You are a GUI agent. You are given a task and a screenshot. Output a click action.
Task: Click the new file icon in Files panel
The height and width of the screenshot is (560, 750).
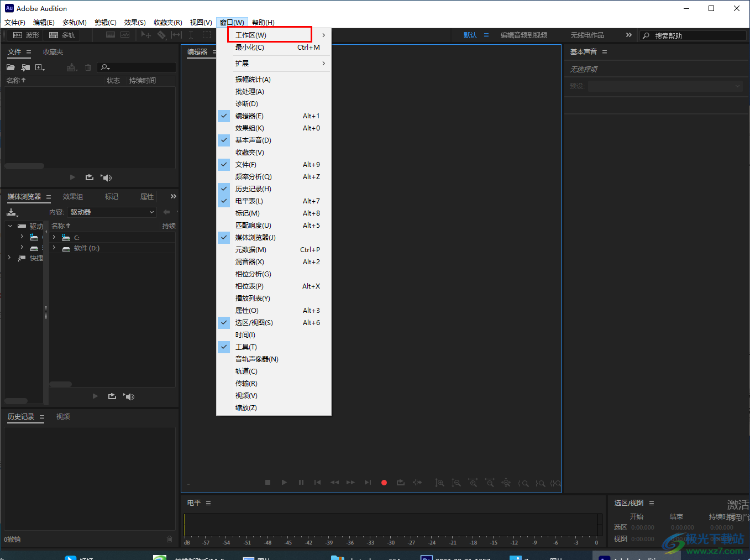(x=40, y=67)
